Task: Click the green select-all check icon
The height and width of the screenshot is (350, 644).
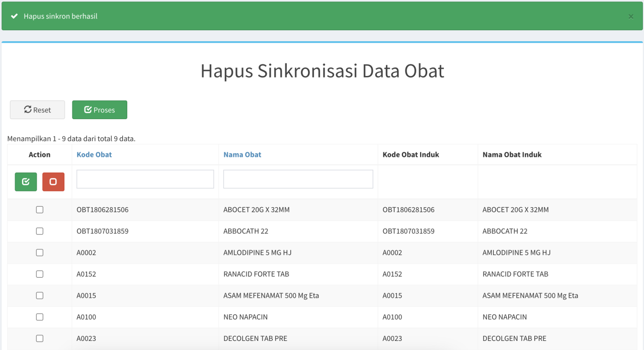Action: point(26,182)
